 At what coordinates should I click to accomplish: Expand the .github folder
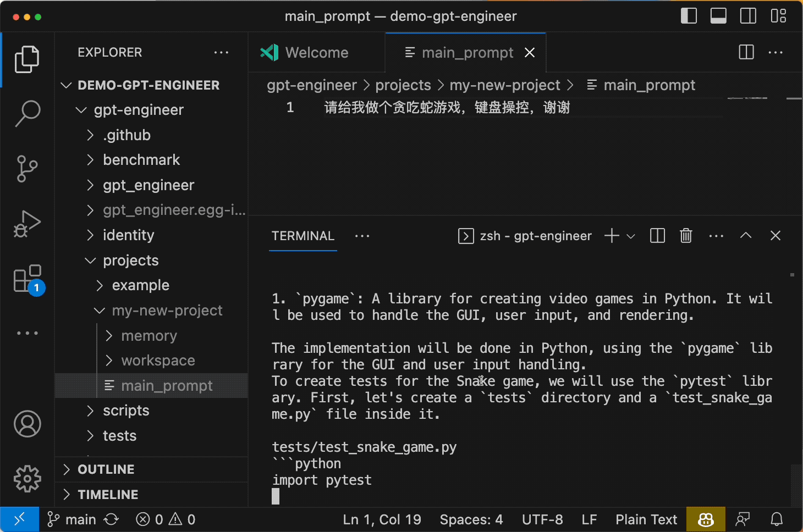click(127, 135)
